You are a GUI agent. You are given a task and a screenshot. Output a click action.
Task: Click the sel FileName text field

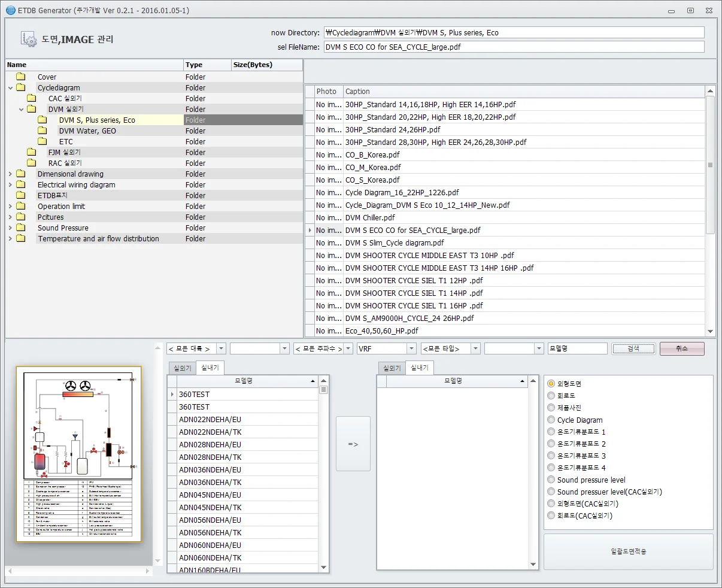click(x=514, y=47)
